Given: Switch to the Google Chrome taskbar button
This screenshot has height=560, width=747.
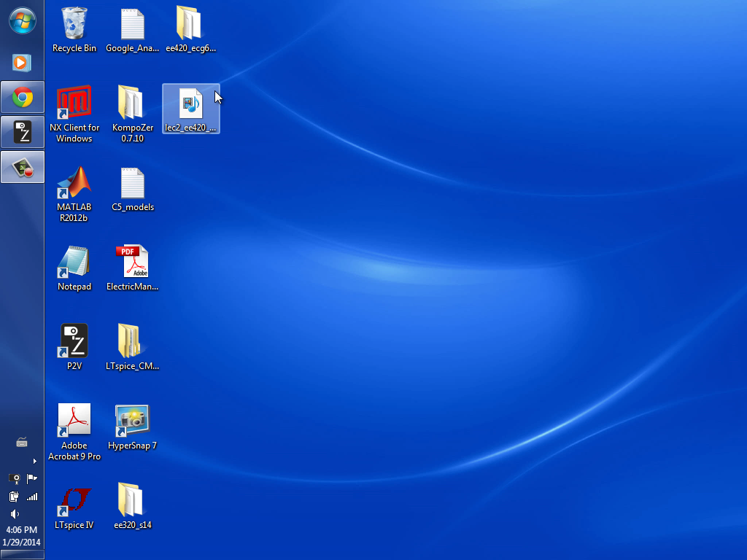Looking at the screenshot, I should (x=23, y=98).
